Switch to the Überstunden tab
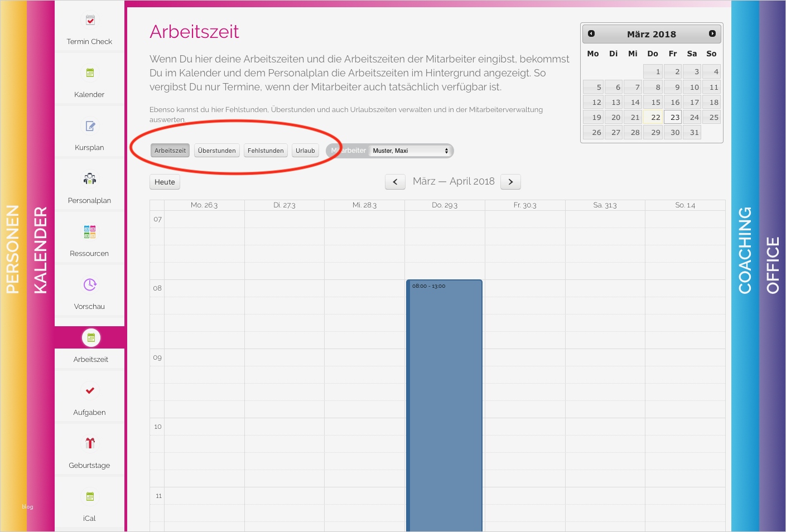The image size is (786, 532). coord(217,151)
